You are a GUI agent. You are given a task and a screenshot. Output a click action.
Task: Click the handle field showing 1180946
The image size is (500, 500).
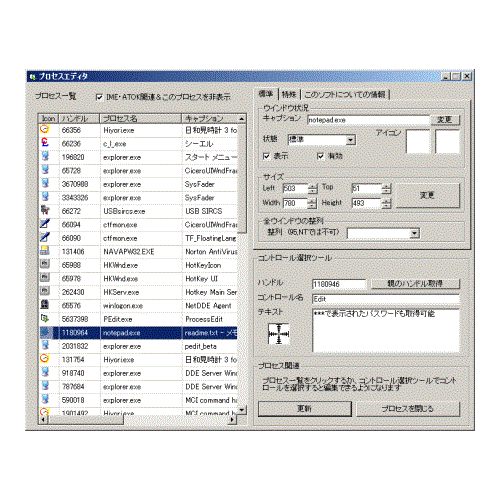[339, 284]
